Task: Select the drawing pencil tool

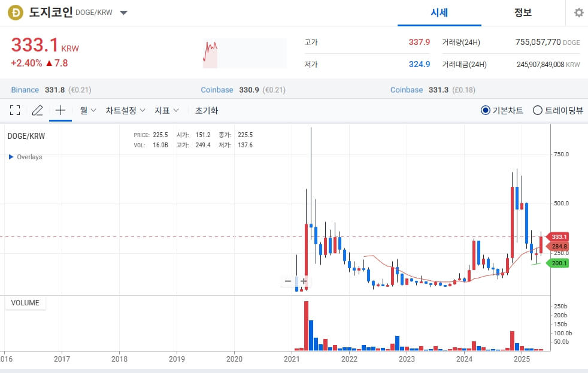Action: [x=37, y=110]
